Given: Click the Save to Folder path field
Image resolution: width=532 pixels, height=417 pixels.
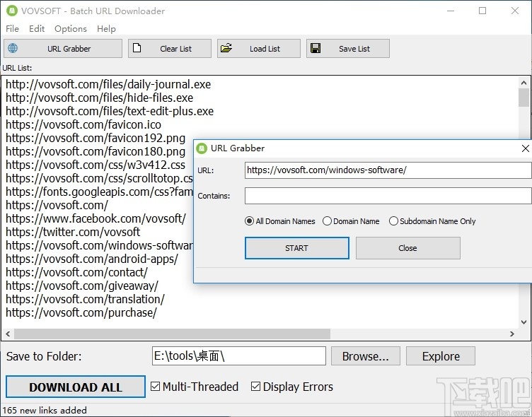Looking at the screenshot, I should coord(239,356).
